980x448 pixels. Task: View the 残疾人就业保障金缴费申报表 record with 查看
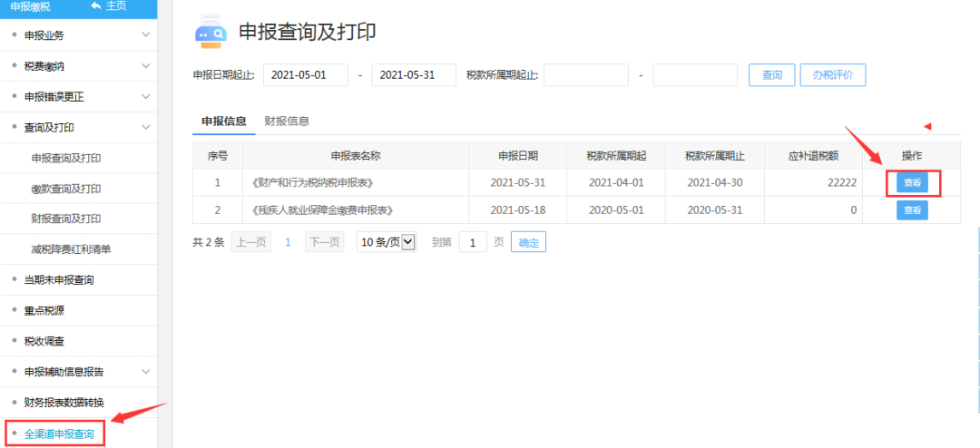coord(913,210)
